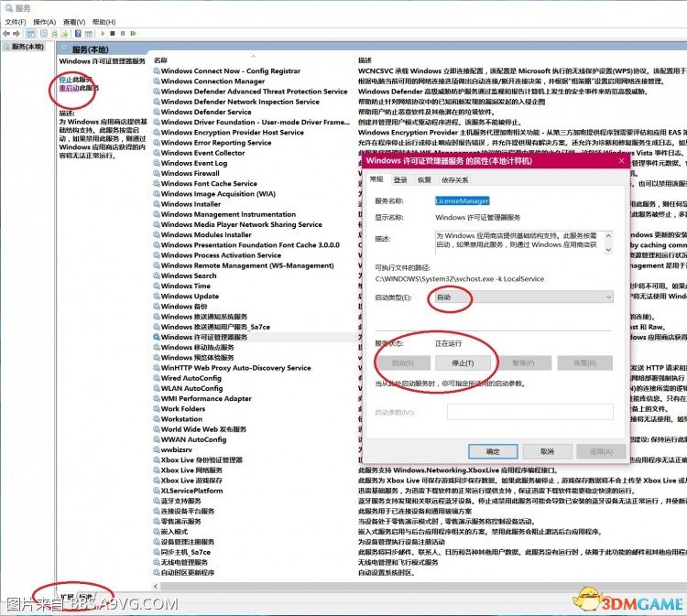Select Windows 许可证管理器服务 row in list

(203, 337)
